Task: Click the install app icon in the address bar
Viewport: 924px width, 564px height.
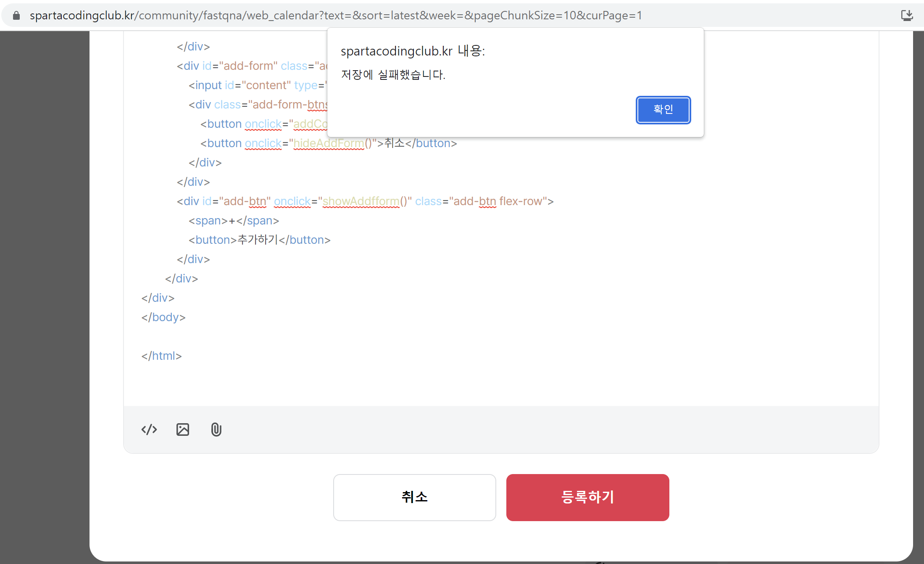Action: (x=907, y=16)
